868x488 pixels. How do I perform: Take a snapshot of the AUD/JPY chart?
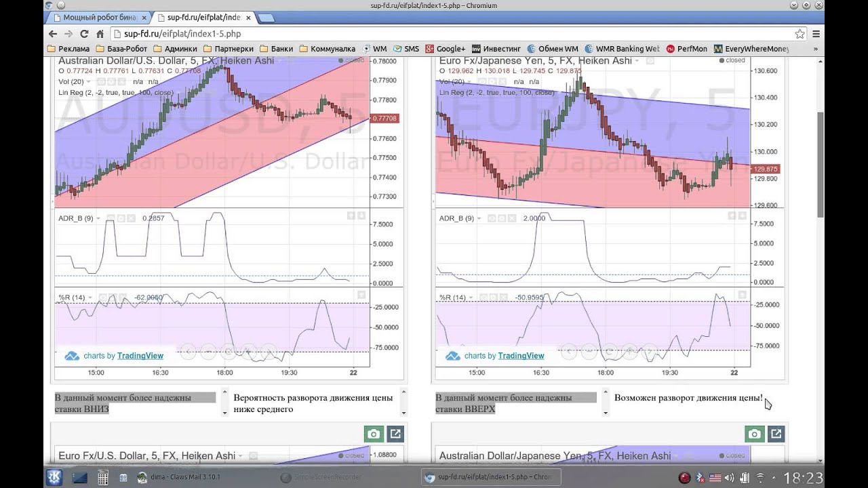tap(754, 434)
